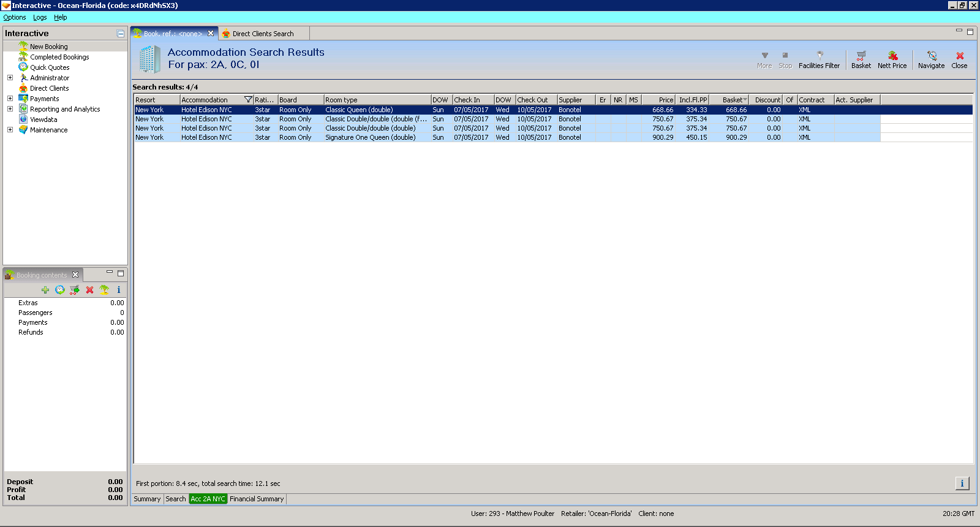Open Viewdata in the tree
The image size is (980, 527).
coord(43,119)
